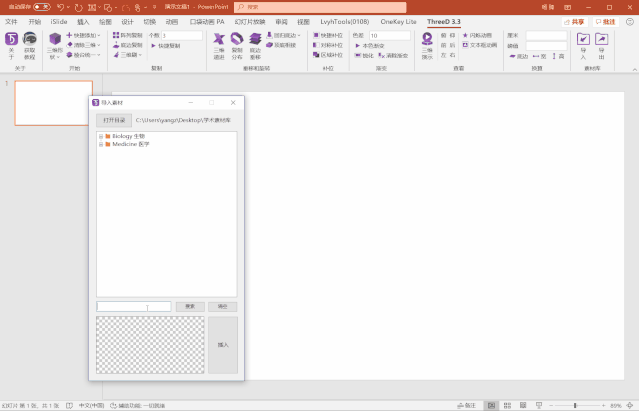Open the clear 3D dropdown
639x411 pixels.
click(83, 45)
